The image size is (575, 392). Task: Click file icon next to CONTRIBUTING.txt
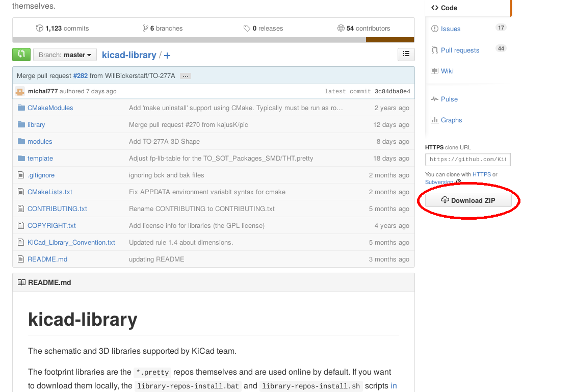[21, 208]
